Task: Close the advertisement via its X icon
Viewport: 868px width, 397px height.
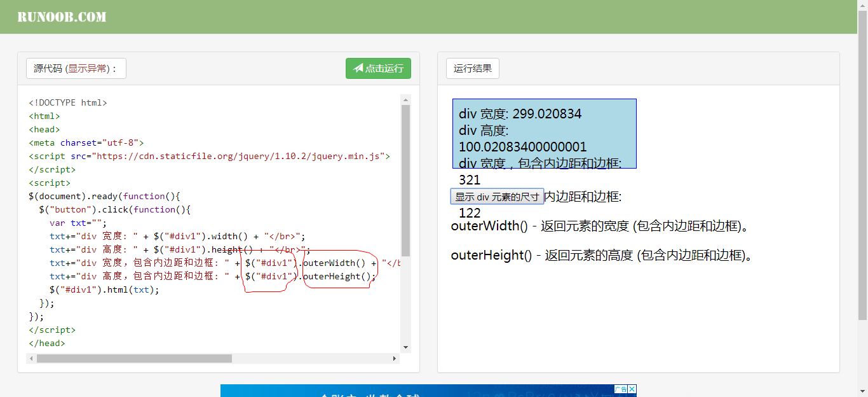Action: pyautogui.click(x=632, y=389)
